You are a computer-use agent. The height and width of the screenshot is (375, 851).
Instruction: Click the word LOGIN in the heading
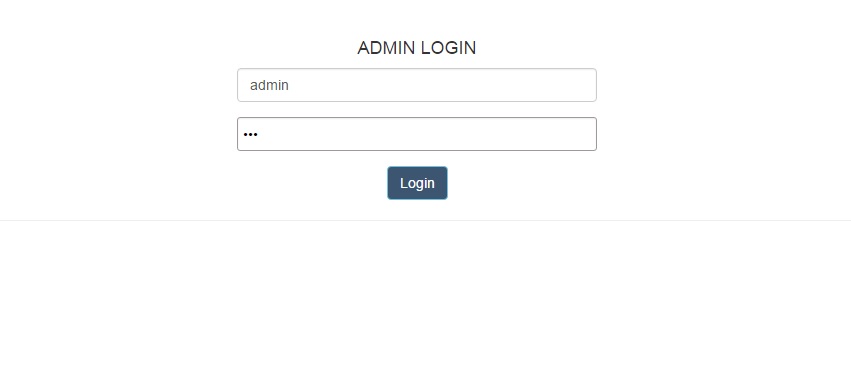(x=448, y=48)
